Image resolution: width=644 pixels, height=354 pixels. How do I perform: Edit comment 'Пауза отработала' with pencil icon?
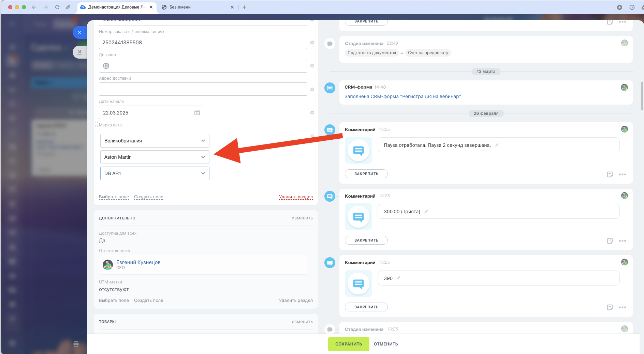pyautogui.click(x=497, y=145)
